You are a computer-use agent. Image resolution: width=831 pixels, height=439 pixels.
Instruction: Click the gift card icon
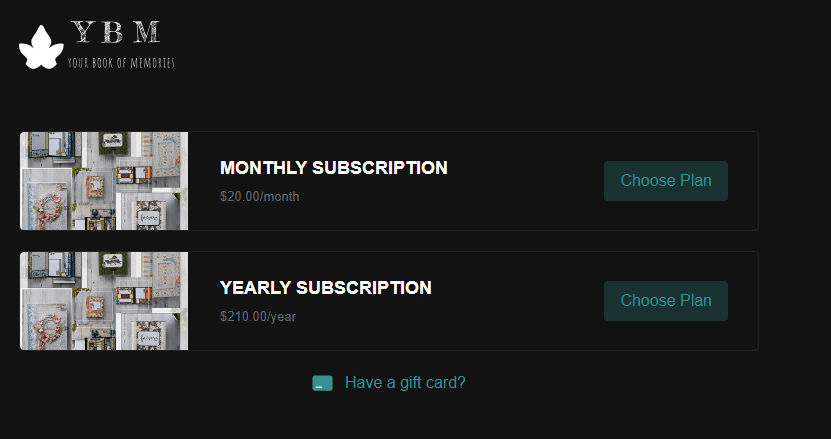click(322, 383)
